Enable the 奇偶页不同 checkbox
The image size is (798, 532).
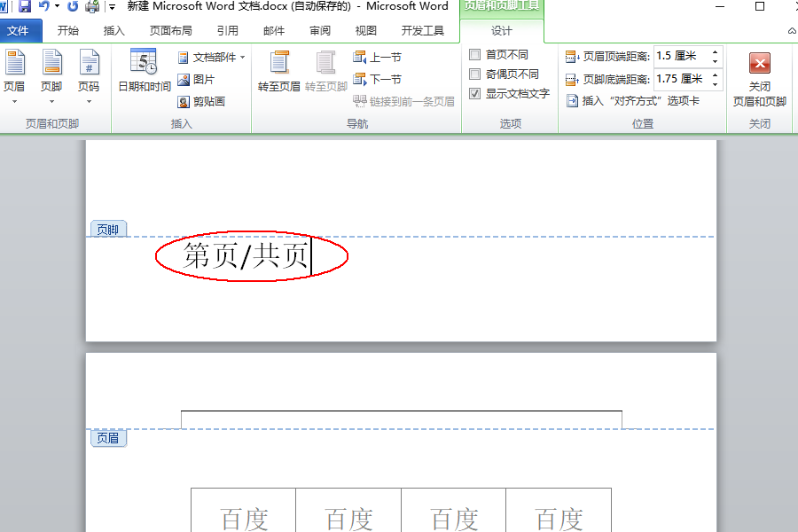(x=475, y=73)
